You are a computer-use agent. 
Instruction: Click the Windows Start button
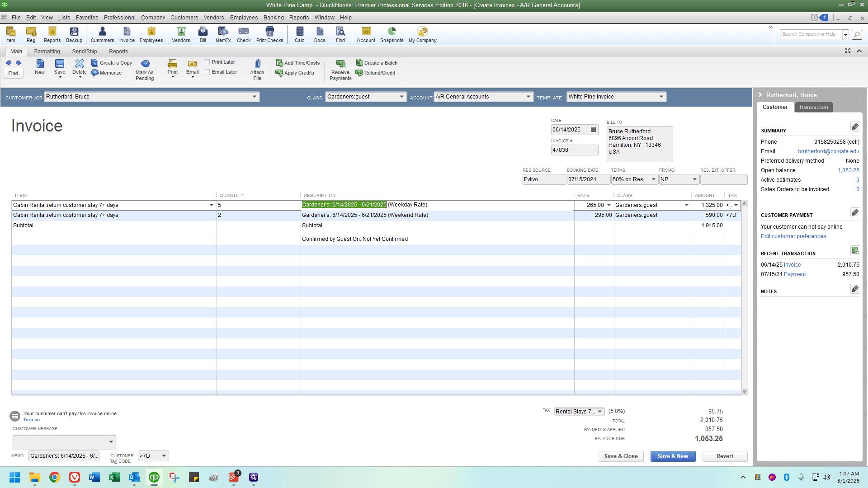click(x=14, y=477)
